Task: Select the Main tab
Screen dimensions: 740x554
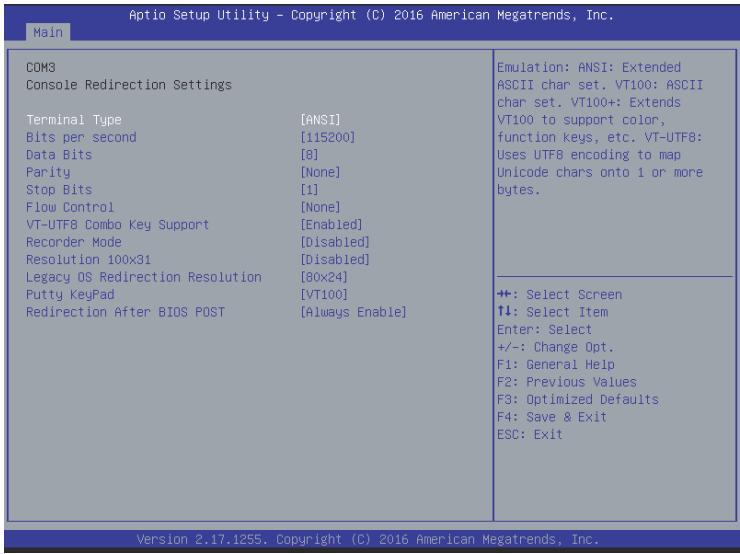Action: coord(48,32)
